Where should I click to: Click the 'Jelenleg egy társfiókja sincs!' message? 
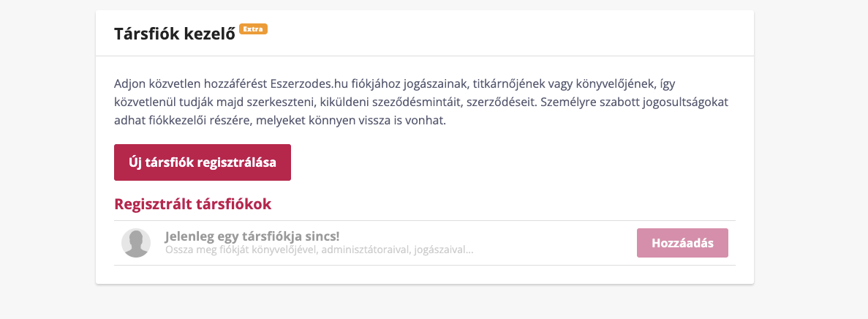coord(252,236)
